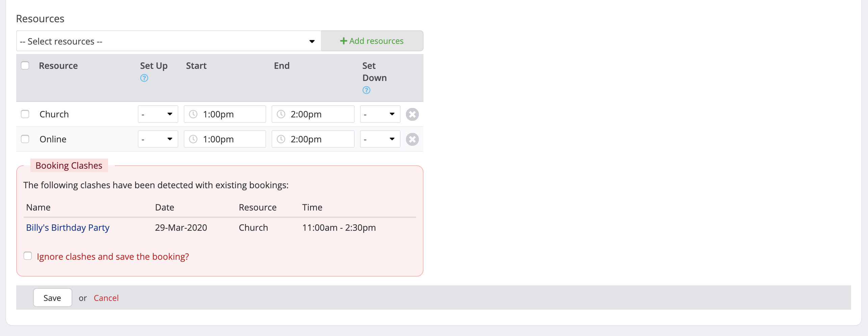Check the Online resource checkbox
Image resolution: width=868 pixels, height=336 pixels.
coord(25,139)
